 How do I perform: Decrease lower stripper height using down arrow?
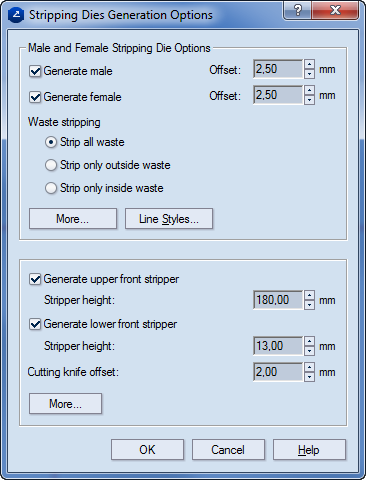pyautogui.click(x=309, y=350)
